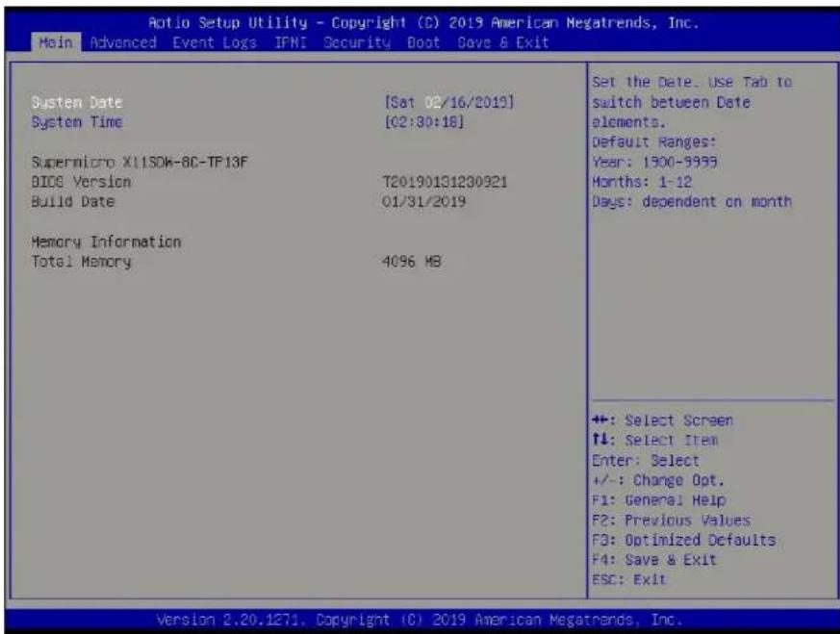Click the system time value field
The height and width of the screenshot is (634, 840).
pyautogui.click(x=423, y=122)
